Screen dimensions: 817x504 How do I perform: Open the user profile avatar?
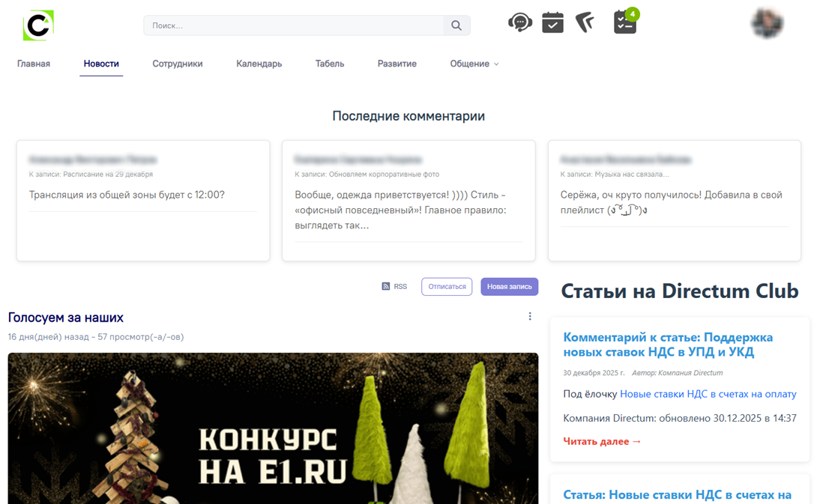767,24
